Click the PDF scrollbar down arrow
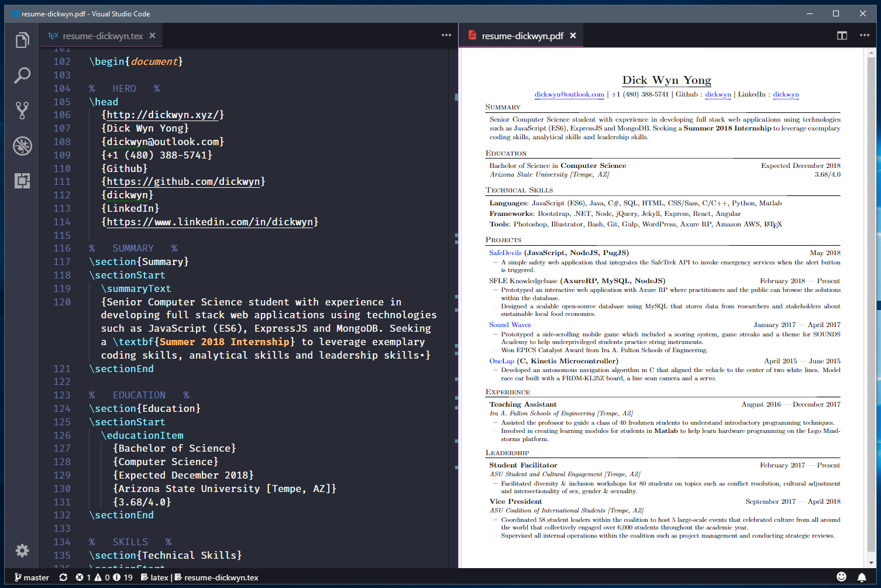The image size is (881, 588). 871,563
